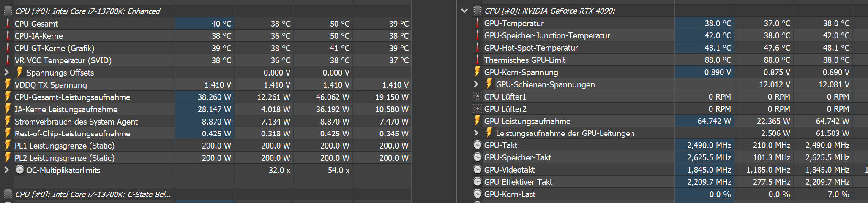Select the CPU Gesamt sensor row
Screen dimensions: 868x203
click(207, 24)
